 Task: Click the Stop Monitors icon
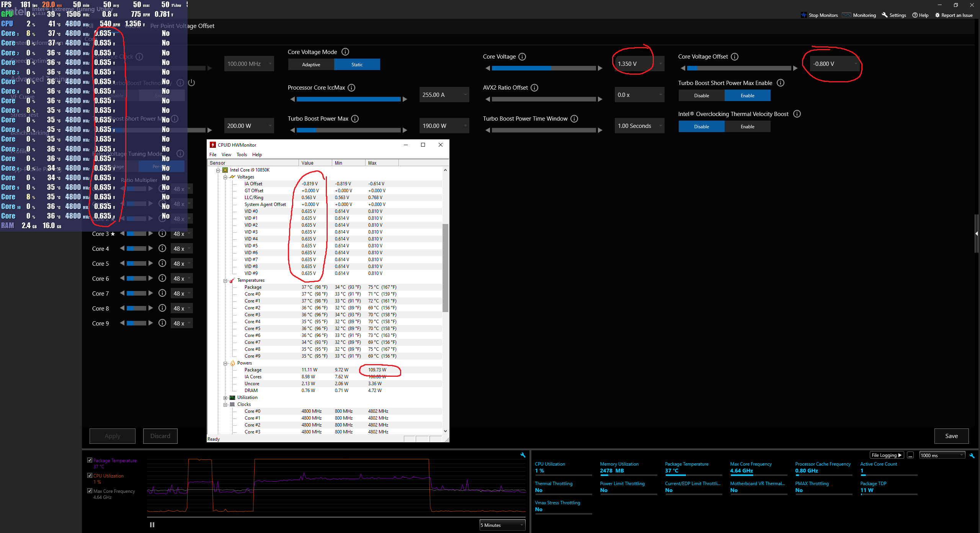(x=804, y=15)
